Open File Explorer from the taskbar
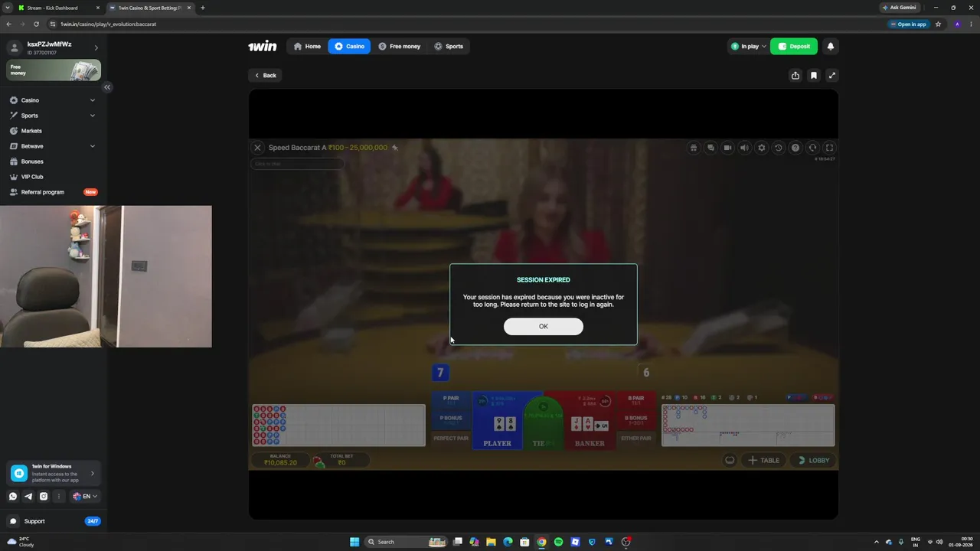 [x=491, y=542]
